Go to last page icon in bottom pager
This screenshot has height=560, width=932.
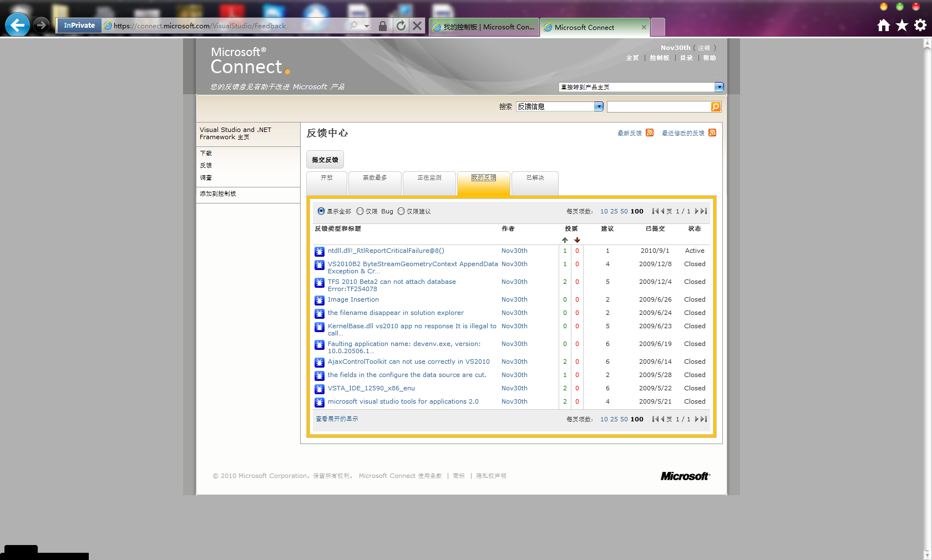tap(704, 419)
